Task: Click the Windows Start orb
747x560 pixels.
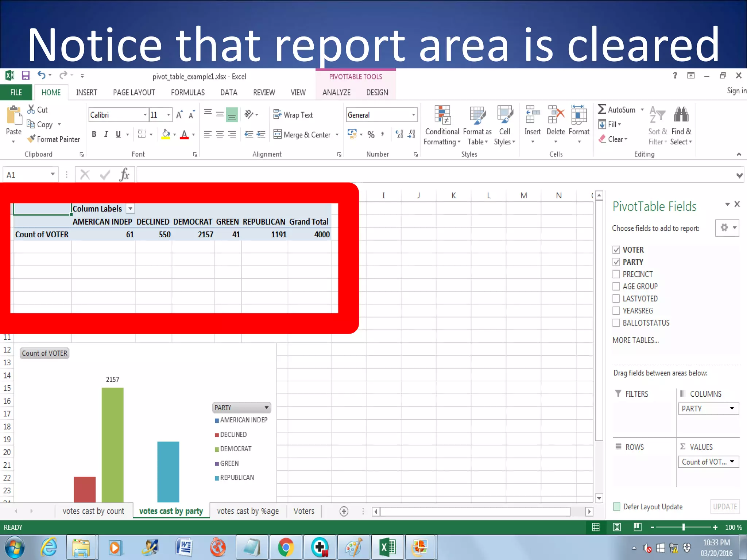Action: tap(15, 547)
